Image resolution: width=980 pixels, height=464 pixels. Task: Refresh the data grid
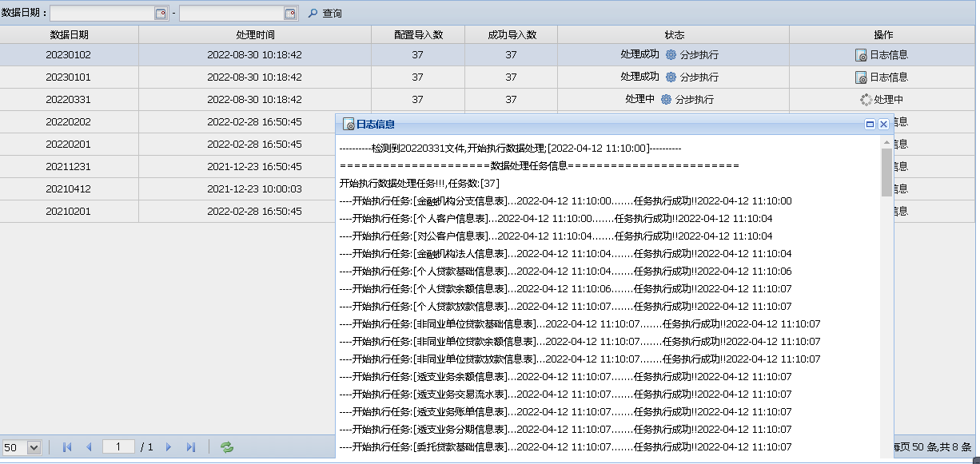click(x=227, y=447)
